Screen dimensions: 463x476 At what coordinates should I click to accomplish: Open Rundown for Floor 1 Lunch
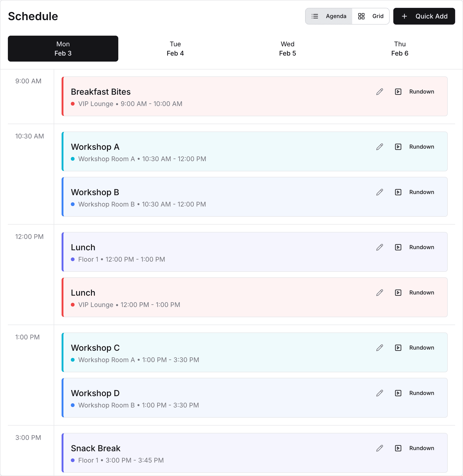coord(415,247)
